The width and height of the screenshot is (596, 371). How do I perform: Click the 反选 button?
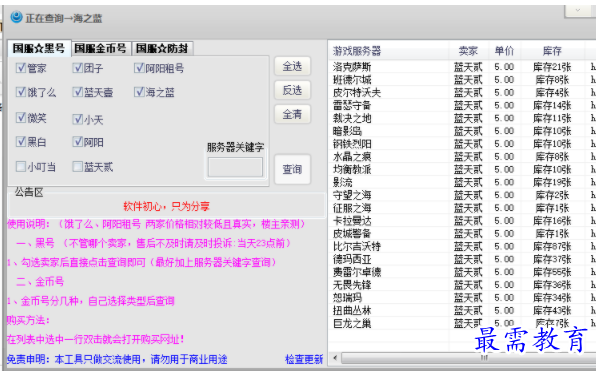[292, 90]
